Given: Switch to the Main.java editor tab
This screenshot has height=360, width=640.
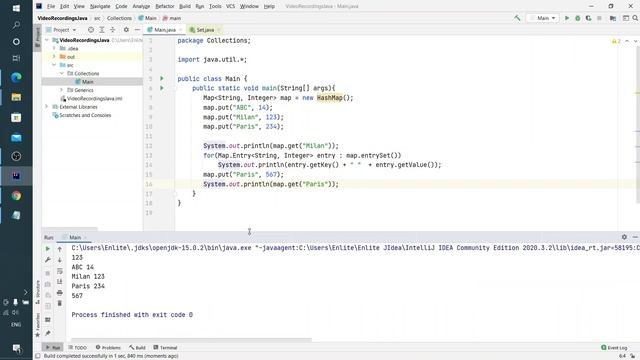Looking at the screenshot, I should (164, 30).
